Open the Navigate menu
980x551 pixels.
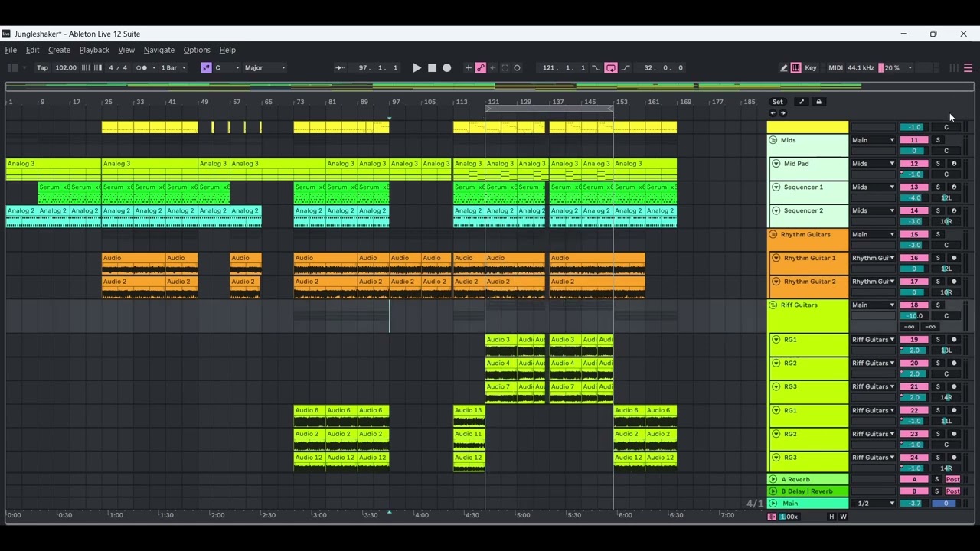point(158,50)
